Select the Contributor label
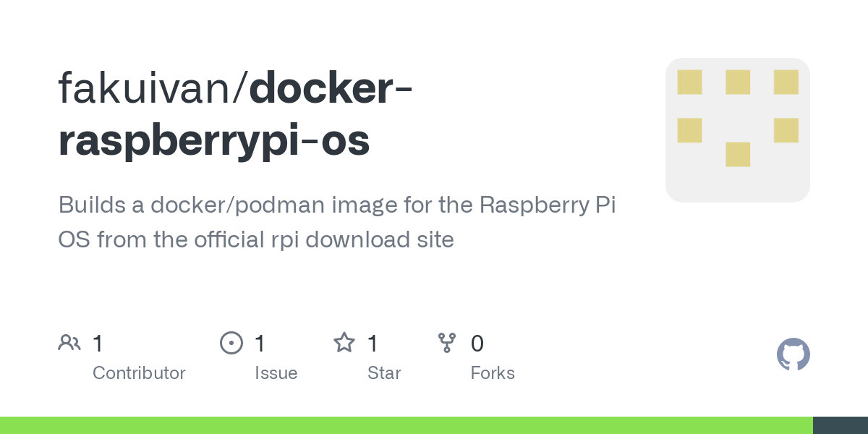Screen dimensions: 868x434 pyautogui.click(x=139, y=373)
